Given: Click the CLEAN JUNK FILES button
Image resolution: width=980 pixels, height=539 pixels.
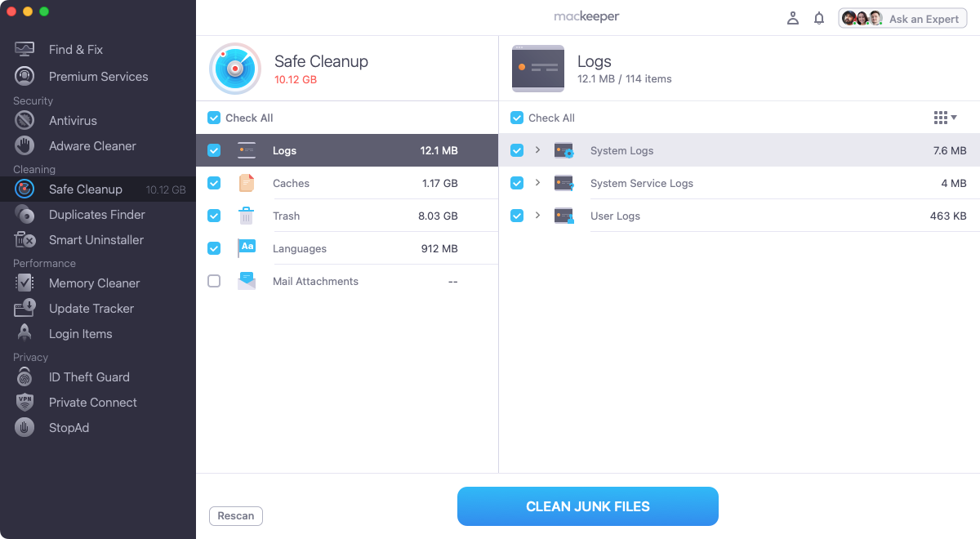Looking at the screenshot, I should [588, 506].
